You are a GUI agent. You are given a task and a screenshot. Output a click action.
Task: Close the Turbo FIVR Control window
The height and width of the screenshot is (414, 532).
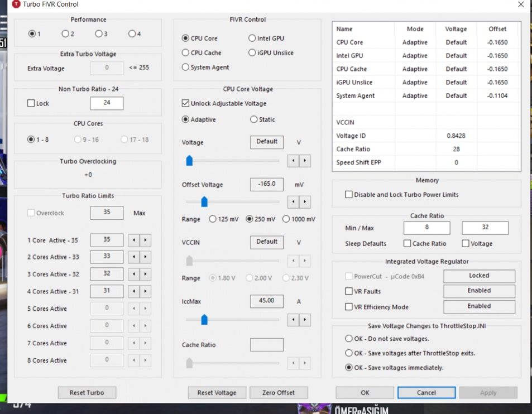(521, 4)
